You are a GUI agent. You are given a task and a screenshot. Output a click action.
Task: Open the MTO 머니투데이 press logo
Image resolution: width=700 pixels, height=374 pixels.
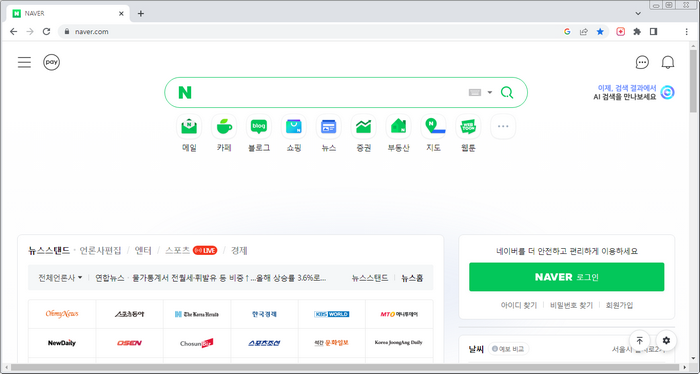(x=399, y=314)
